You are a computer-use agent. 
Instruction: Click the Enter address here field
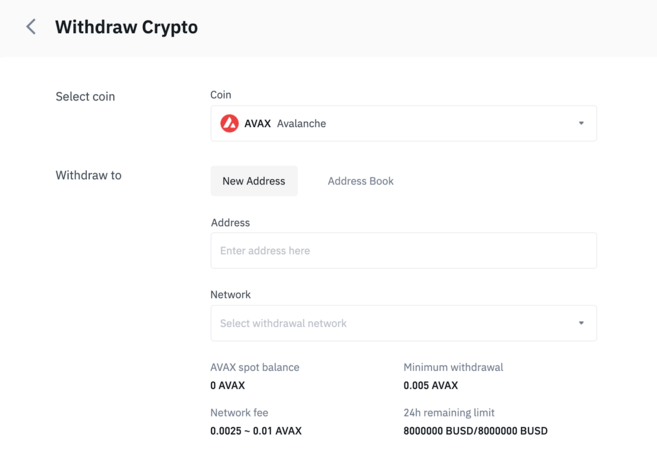point(403,251)
